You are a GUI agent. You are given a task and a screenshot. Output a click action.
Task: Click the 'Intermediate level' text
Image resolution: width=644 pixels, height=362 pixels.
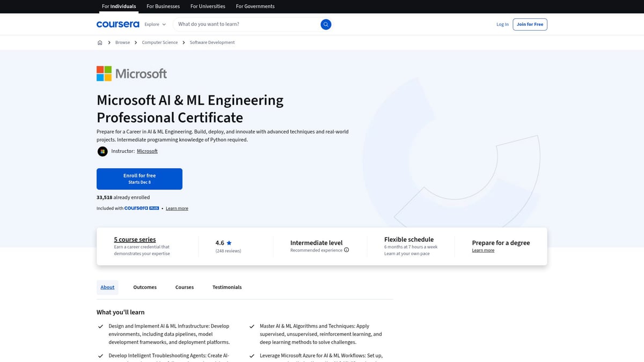tap(316, 243)
